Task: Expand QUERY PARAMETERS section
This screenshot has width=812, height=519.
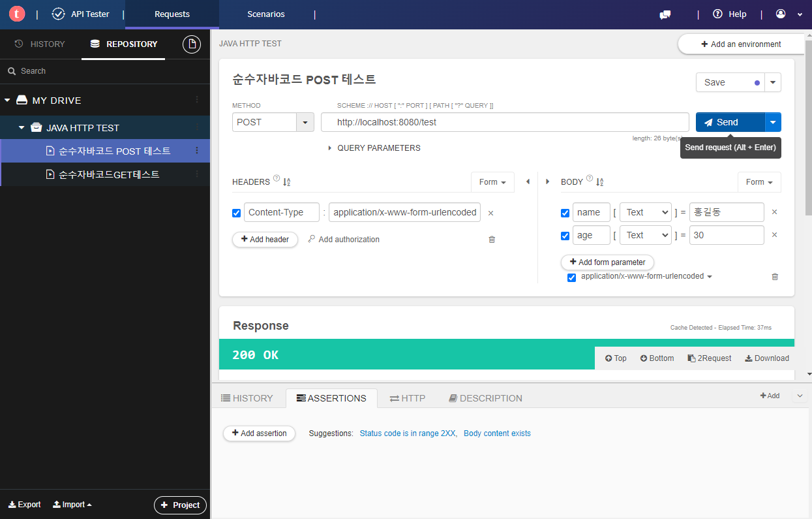Action: click(x=374, y=148)
